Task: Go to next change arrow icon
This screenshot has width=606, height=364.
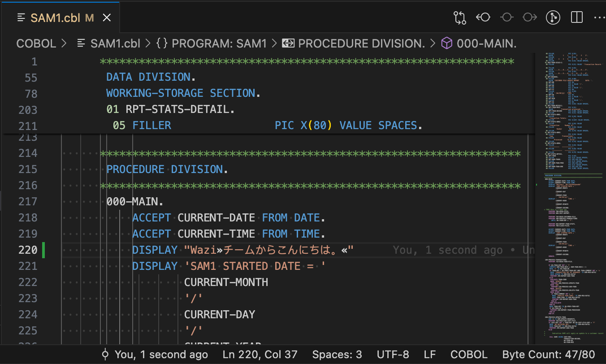Action: (530, 17)
